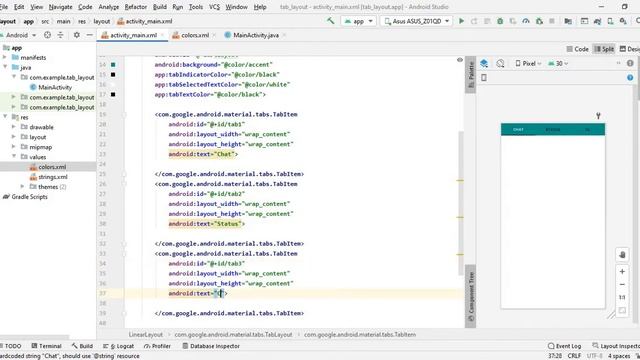This screenshot has width=640, height=360.
Task: Open the AVD Manager phone icon
Action: click(x=611, y=21)
